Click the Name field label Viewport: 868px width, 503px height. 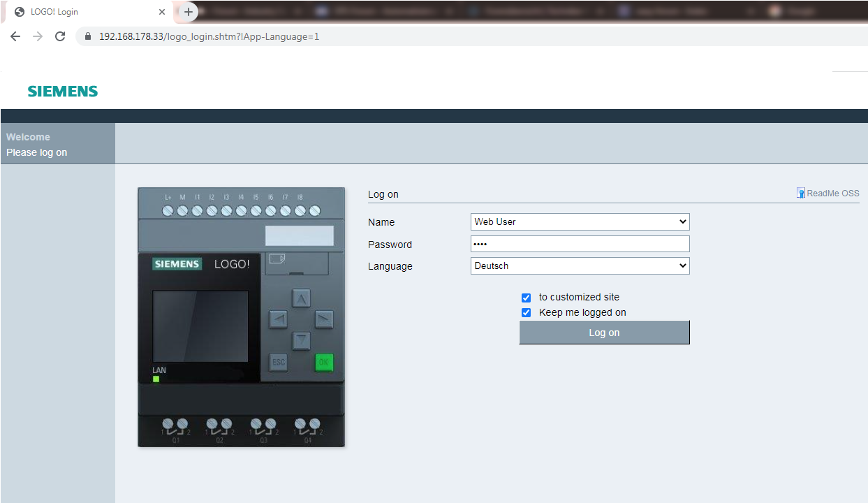tap(381, 222)
